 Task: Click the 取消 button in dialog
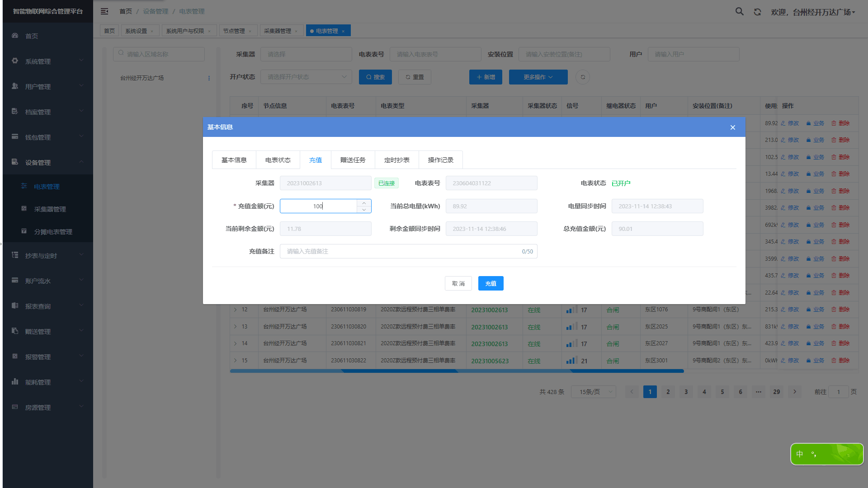(x=458, y=284)
